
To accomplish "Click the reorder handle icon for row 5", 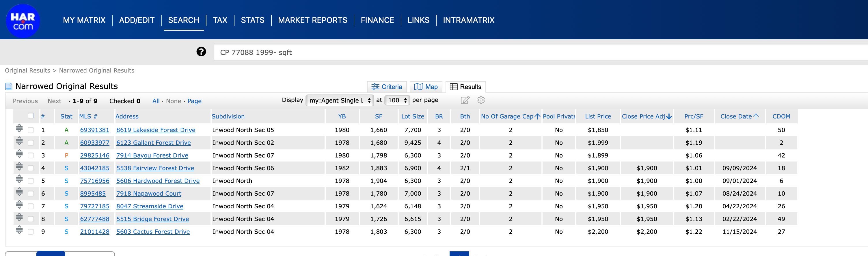I will [20, 179].
